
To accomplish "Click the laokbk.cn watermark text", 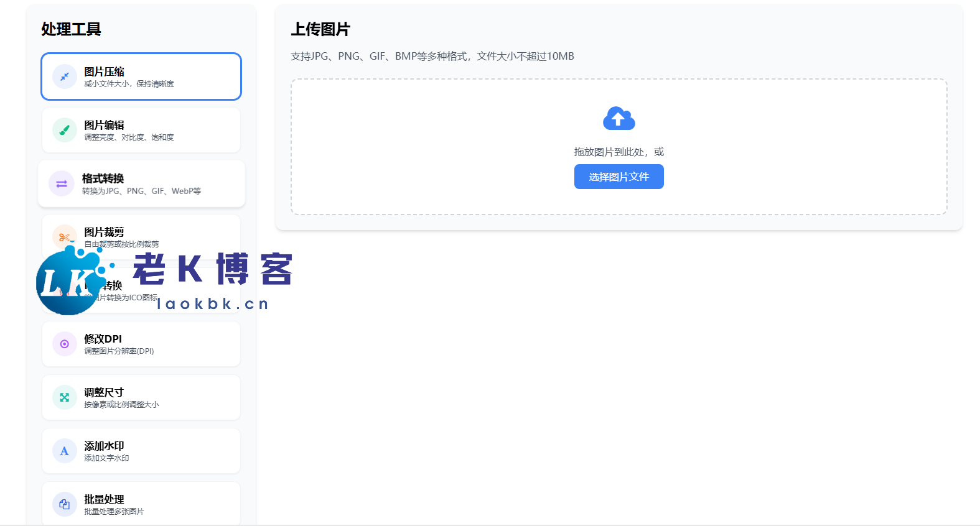I will pos(213,303).
